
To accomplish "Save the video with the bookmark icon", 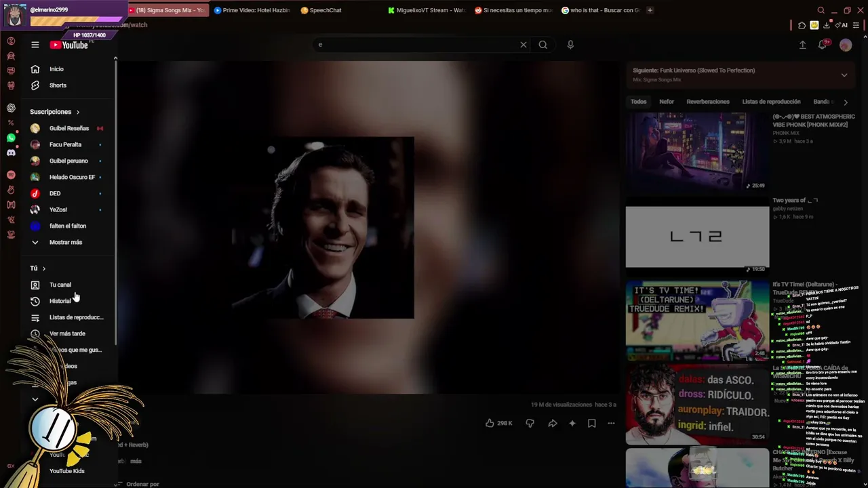I will click(592, 423).
